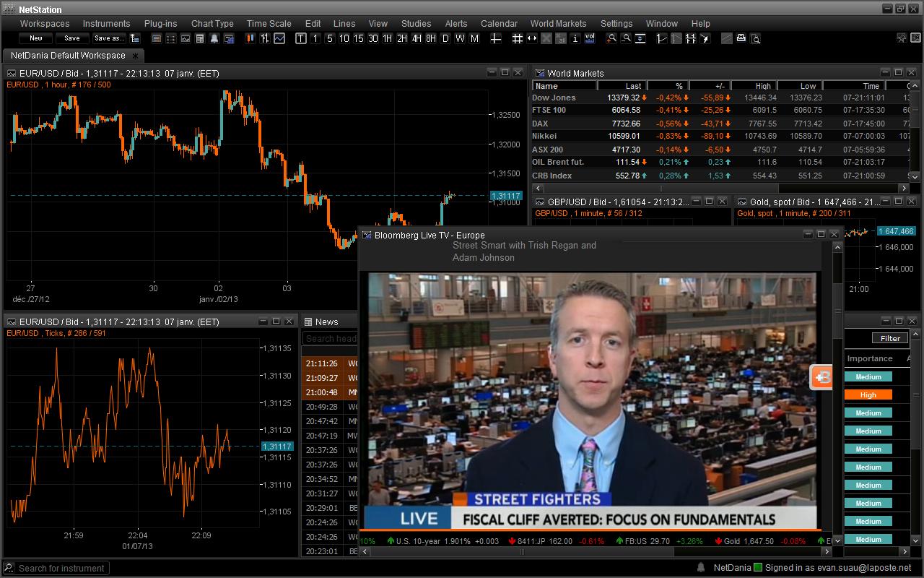This screenshot has height=578, width=924.
Task: Click the news row timed 21:11:26
Action: tap(330, 363)
